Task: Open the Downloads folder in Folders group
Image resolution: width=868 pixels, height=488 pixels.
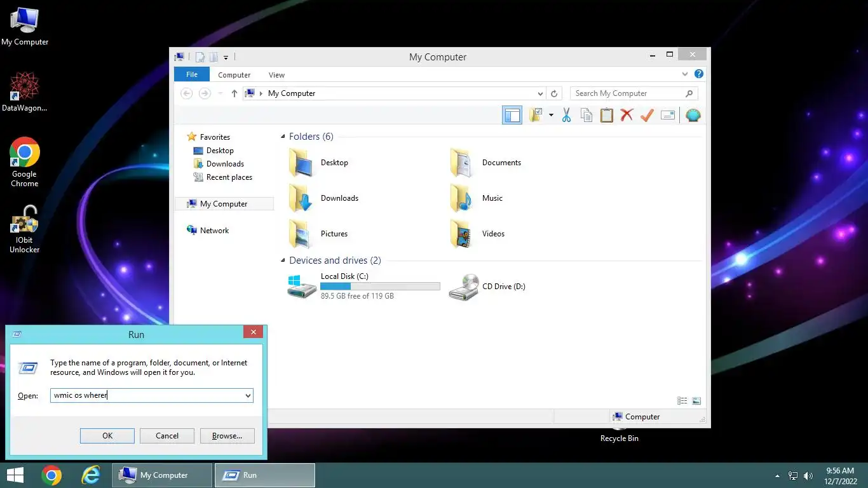Action: tap(324, 198)
